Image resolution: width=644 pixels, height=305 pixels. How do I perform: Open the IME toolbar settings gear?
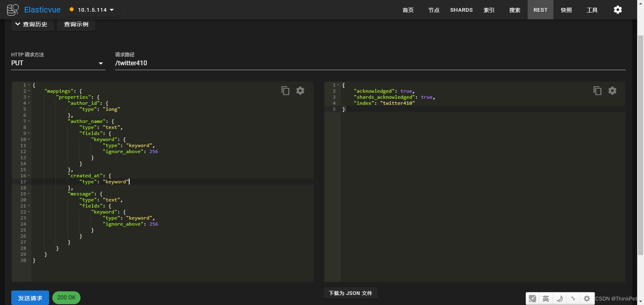click(587, 299)
